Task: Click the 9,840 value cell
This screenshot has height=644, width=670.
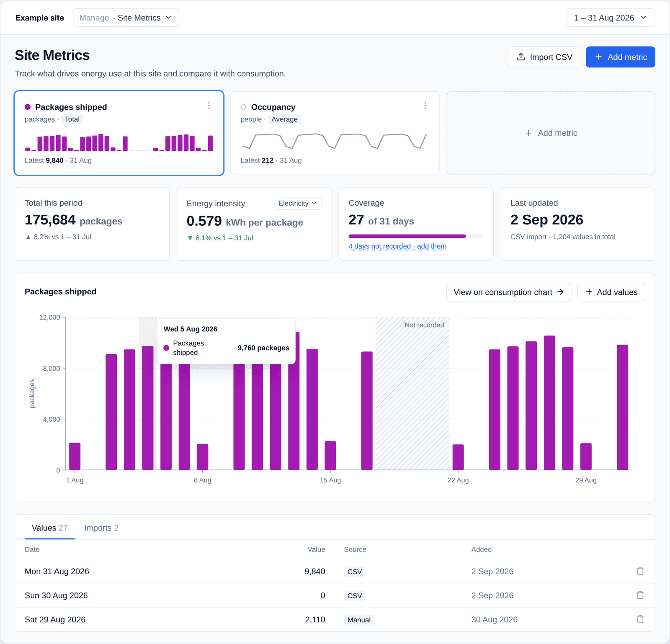Action: (315, 571)
